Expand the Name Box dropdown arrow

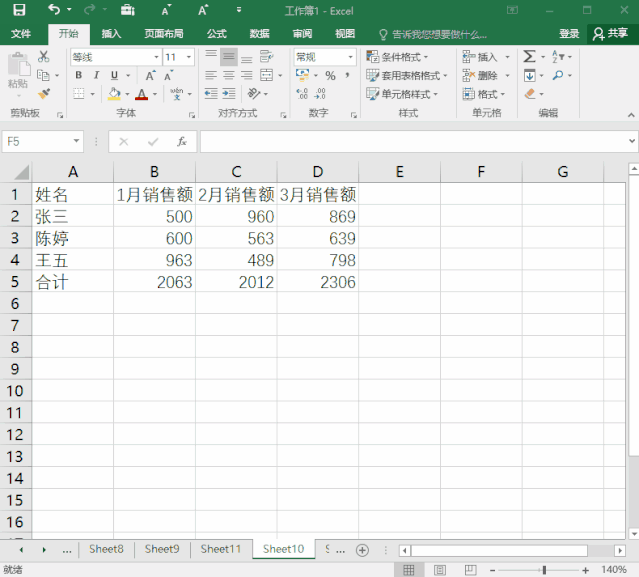(x=76, y=141)
